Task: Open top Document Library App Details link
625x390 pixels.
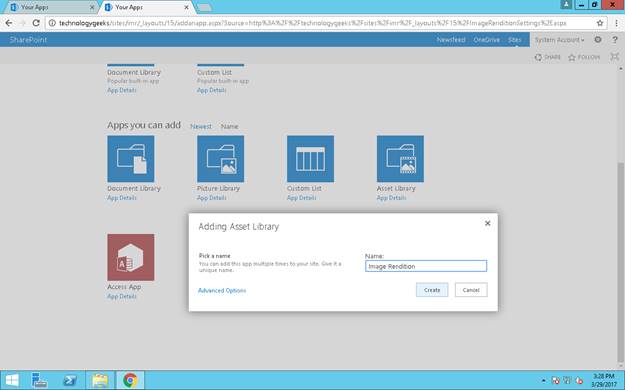Action: (122, 90)
